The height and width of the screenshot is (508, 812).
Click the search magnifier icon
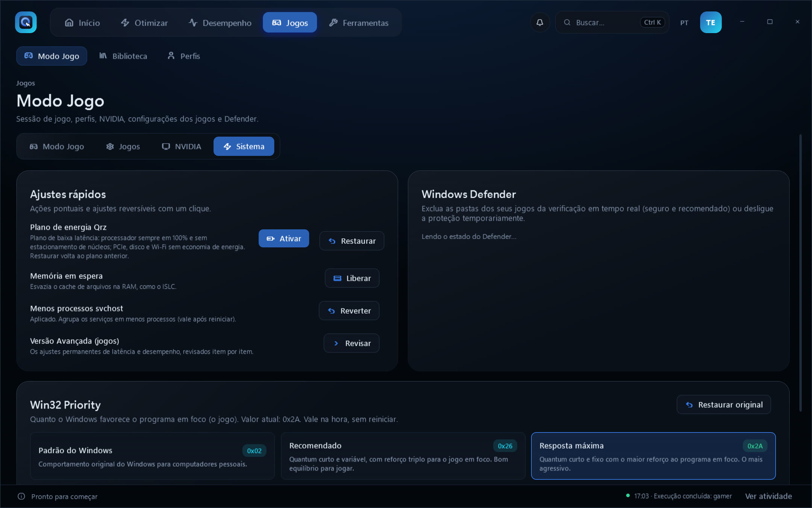click(567, 23)
